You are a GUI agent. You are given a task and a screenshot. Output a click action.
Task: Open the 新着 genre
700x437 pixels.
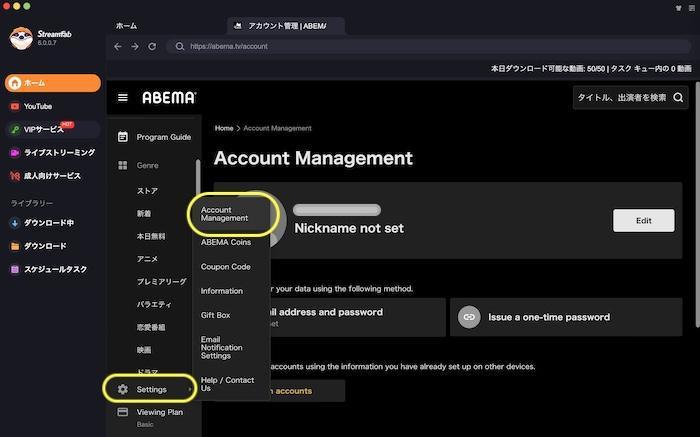tap(144, 213)
